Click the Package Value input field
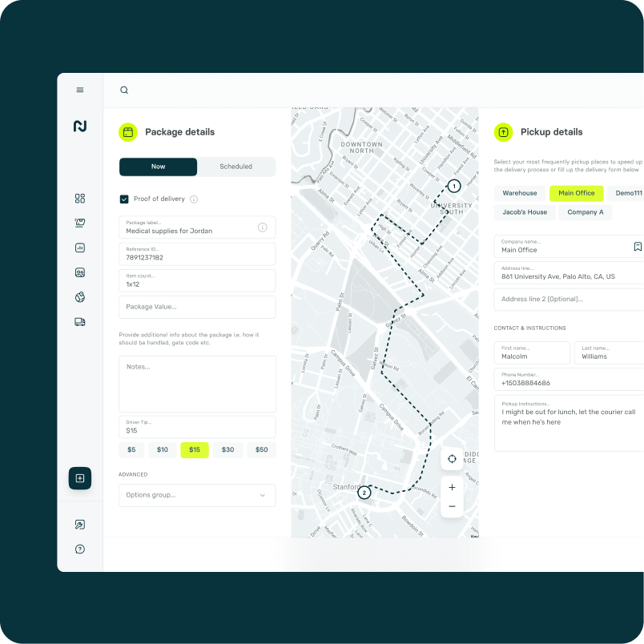The height and width of the screenshot is (644, 644). (197, 308)
